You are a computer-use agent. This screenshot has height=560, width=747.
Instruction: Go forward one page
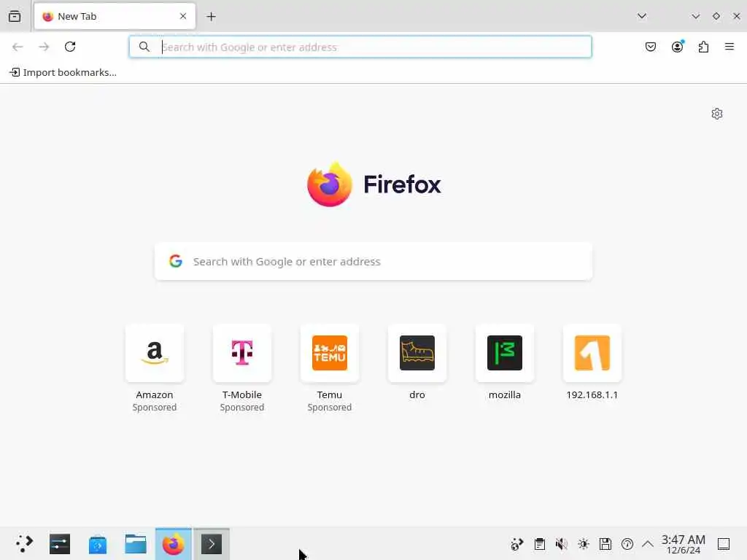(44, 47)
